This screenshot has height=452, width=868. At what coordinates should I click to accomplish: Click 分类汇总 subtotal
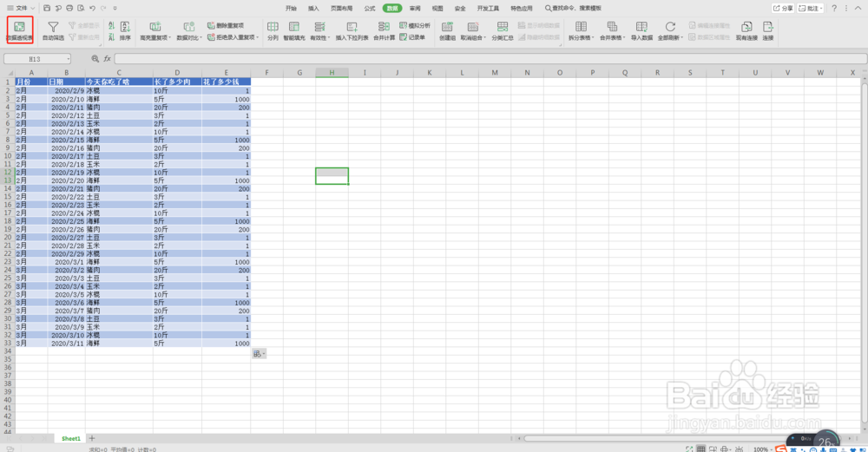(502, 30)
